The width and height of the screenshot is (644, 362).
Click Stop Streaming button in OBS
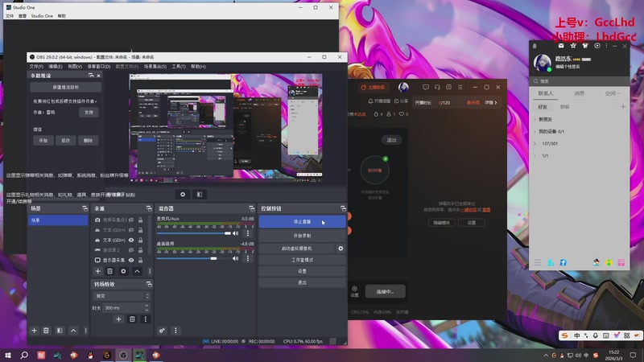(x=303, y=222)
